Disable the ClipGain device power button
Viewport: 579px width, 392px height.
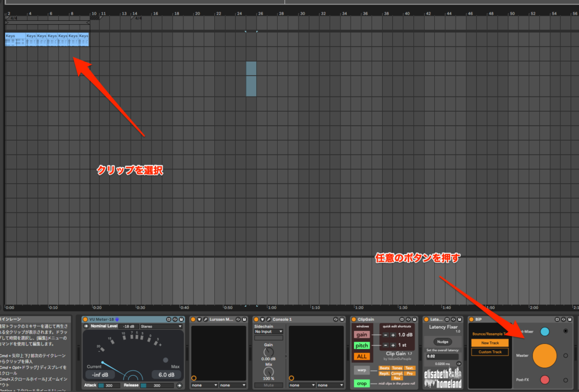[x=354, y=319]
